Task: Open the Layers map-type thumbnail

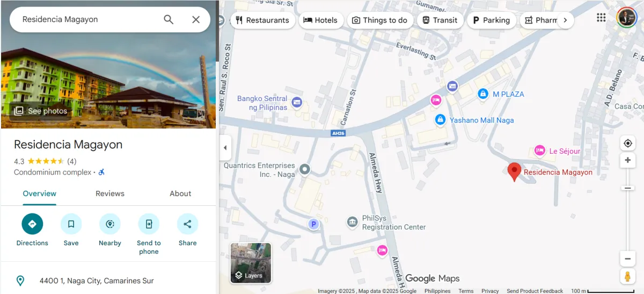Action: pyautogui.click(x=251, y=263)
